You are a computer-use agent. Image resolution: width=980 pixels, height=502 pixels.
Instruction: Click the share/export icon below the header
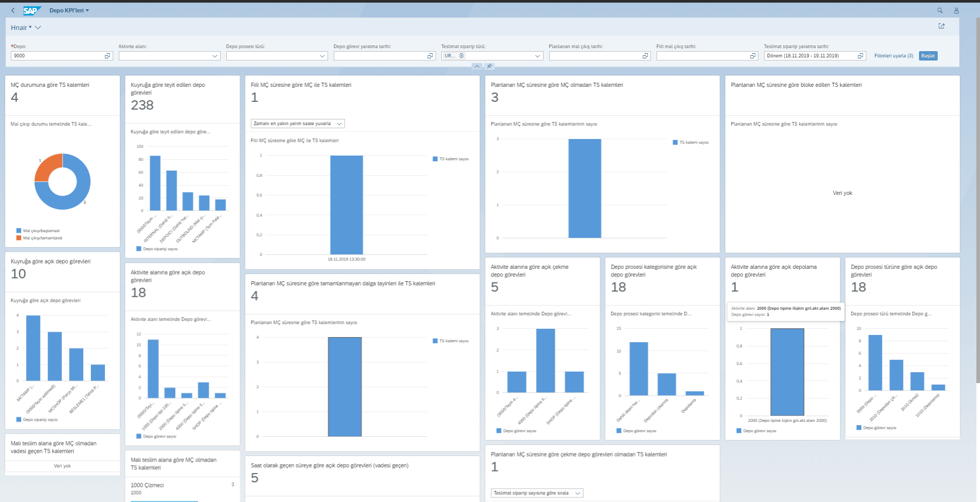click(x=942, y=26)
